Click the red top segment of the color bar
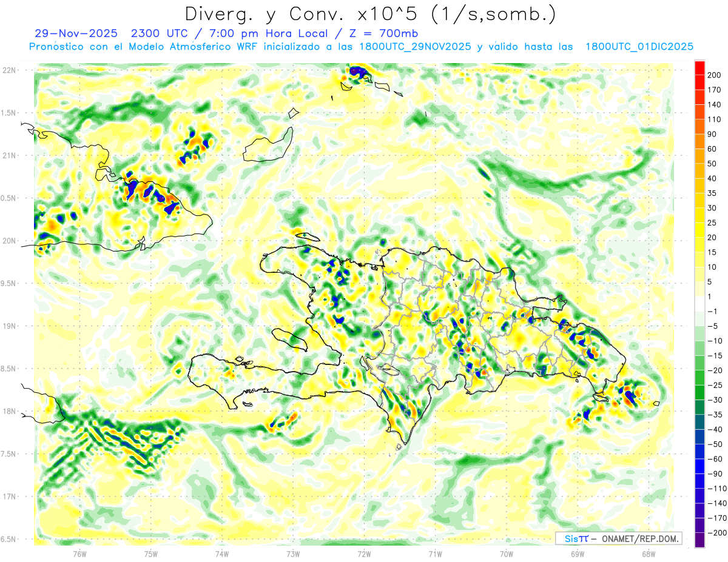The image size is (728, 562). tap(699, 68)
